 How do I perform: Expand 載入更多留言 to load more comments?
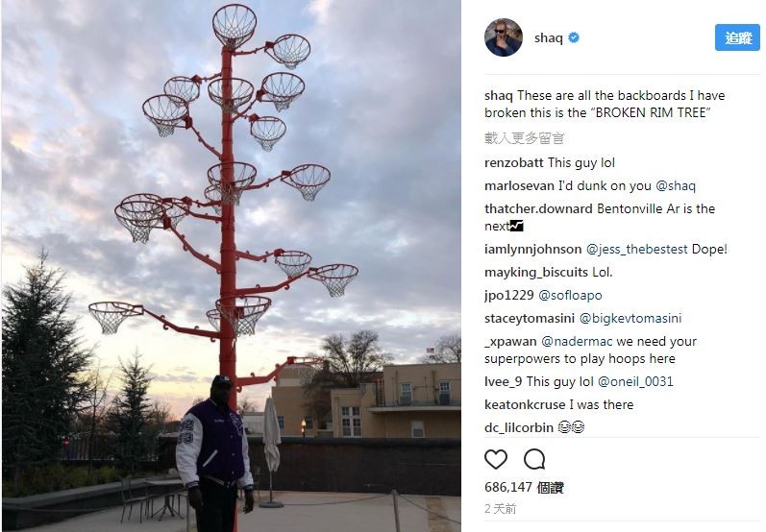pyautogui.click(x=524, y=138)
